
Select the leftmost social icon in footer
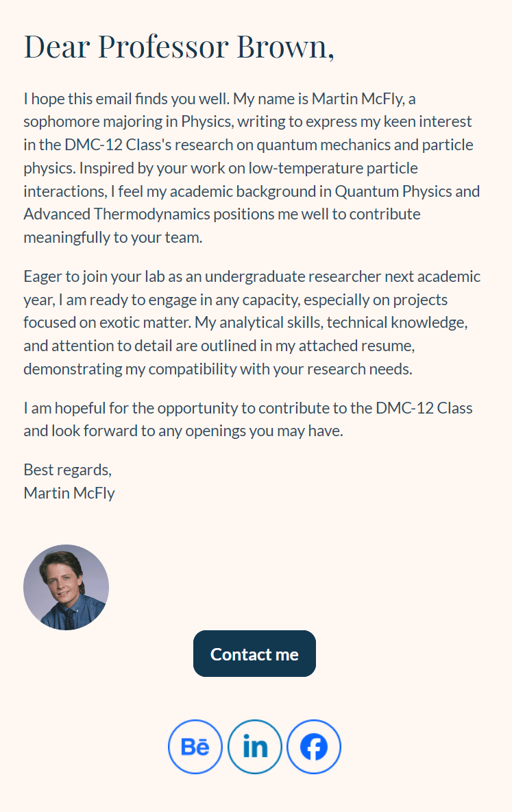(x=195, y=747)
